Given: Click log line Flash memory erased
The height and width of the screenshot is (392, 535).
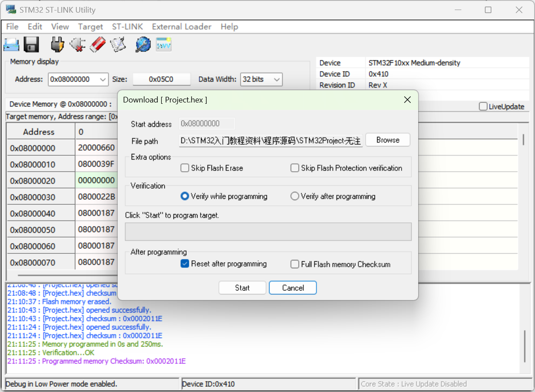Looking at the screenshot, I should point(59,302).
